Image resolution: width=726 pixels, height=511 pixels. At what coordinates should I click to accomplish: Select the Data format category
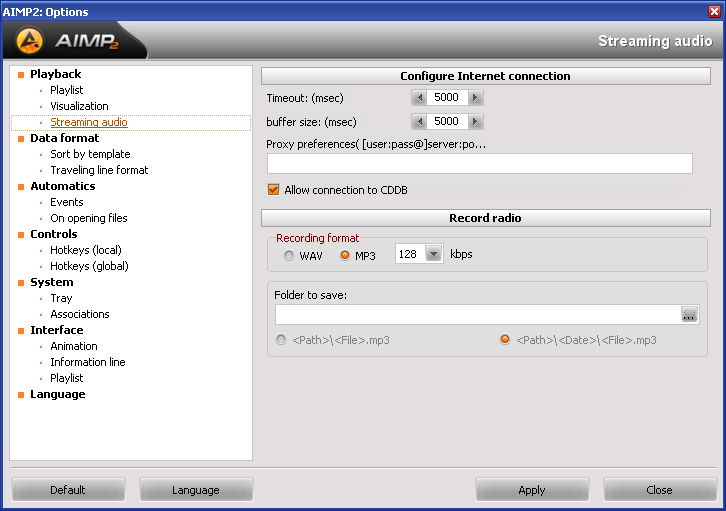[64, 138]
